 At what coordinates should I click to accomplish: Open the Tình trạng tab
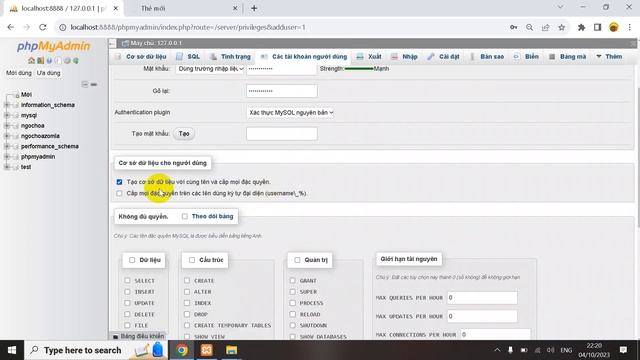(x=231, y=56)
